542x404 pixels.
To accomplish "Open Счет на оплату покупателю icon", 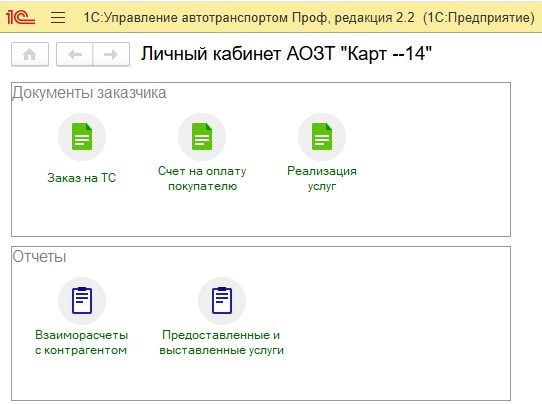I will point(202,137).
